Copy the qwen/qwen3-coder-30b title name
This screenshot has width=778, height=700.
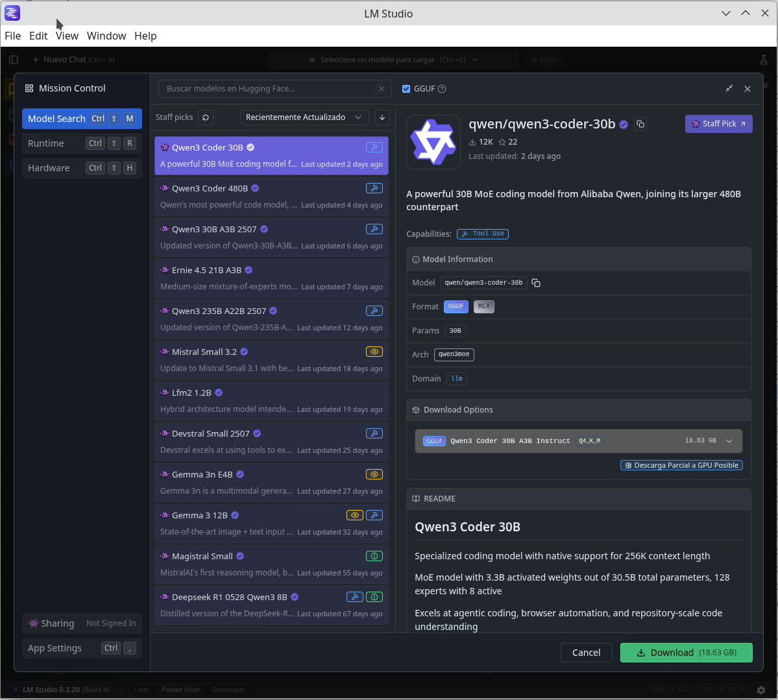click(x=640, y=124)
